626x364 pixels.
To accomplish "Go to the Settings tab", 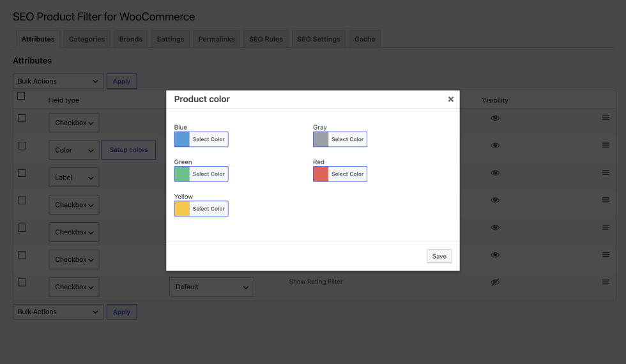I will tap(171, 39).
